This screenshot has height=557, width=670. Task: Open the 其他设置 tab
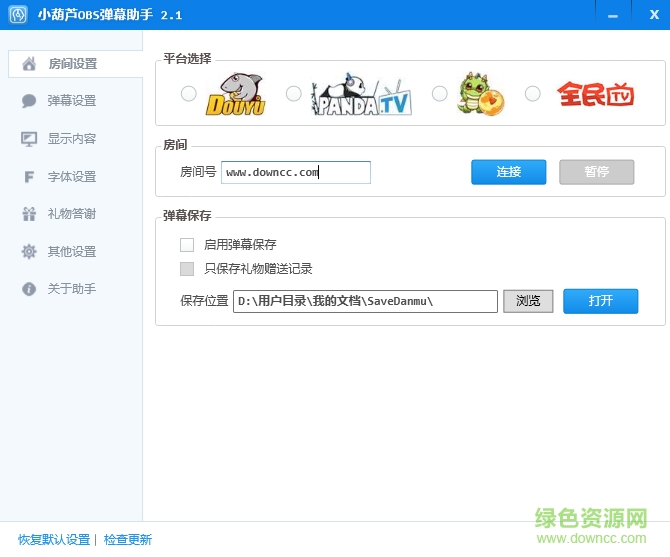point(72,252)
